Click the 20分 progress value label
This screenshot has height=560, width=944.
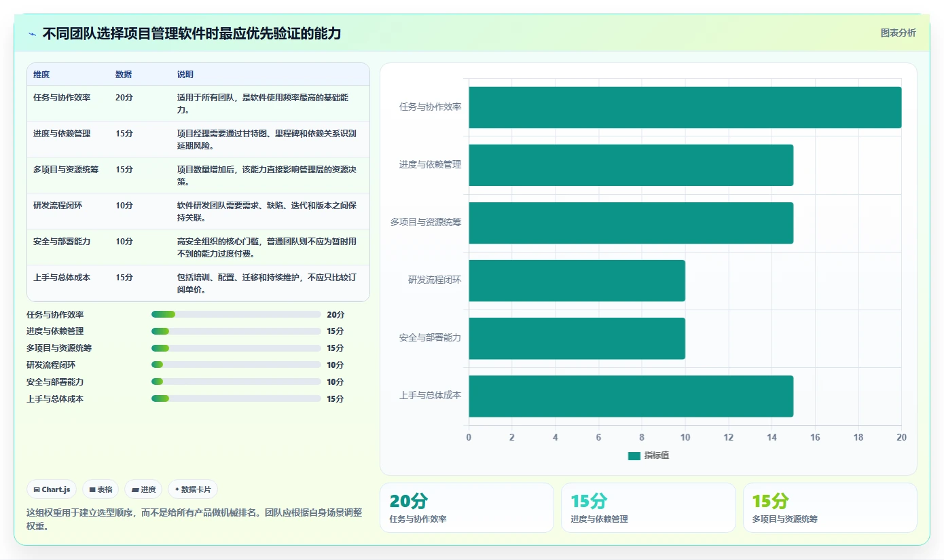335,314
